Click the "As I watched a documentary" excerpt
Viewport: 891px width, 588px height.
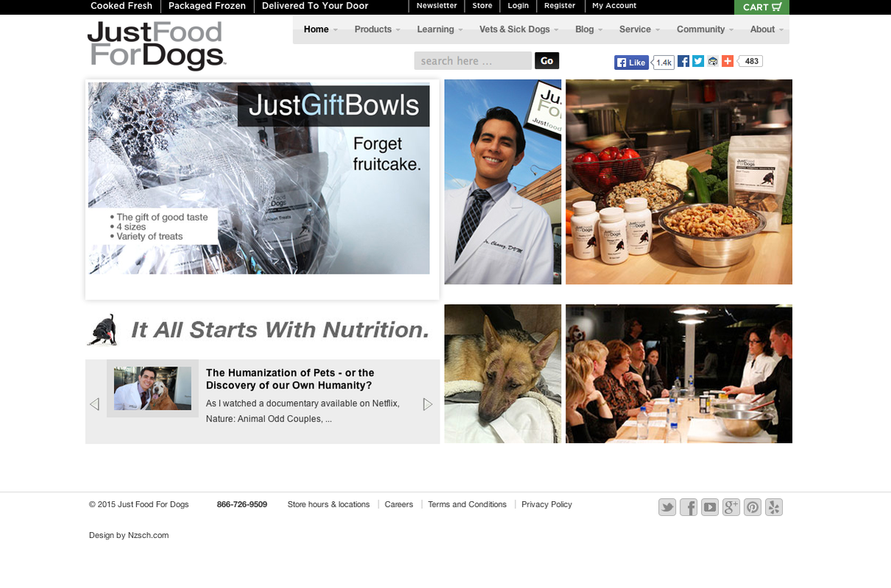303,411
